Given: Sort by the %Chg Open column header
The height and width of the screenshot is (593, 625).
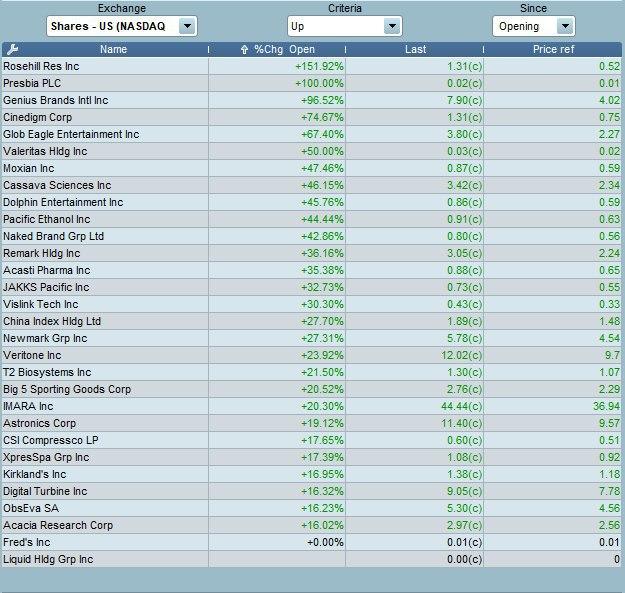Looking at the screenshot, I should tap(285, 49).
